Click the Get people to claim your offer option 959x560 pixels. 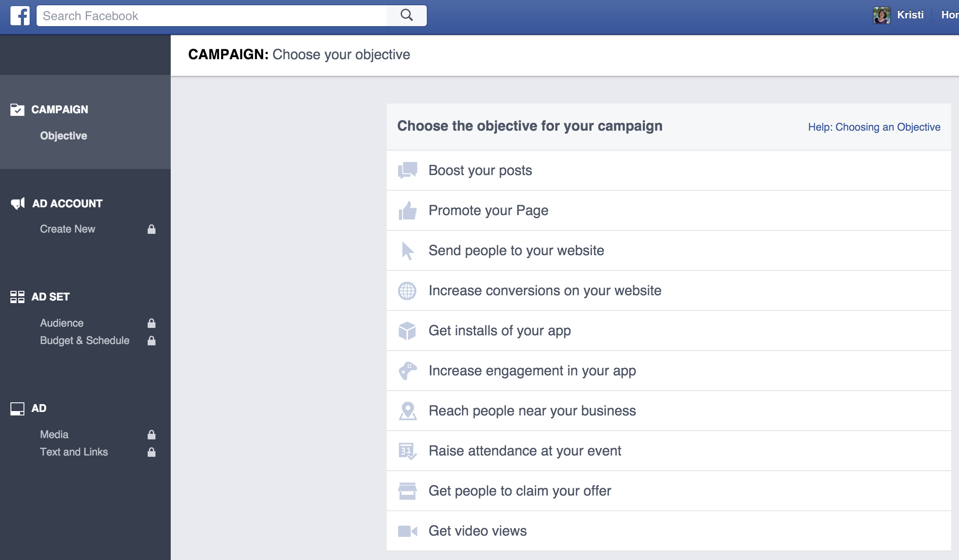520,491
